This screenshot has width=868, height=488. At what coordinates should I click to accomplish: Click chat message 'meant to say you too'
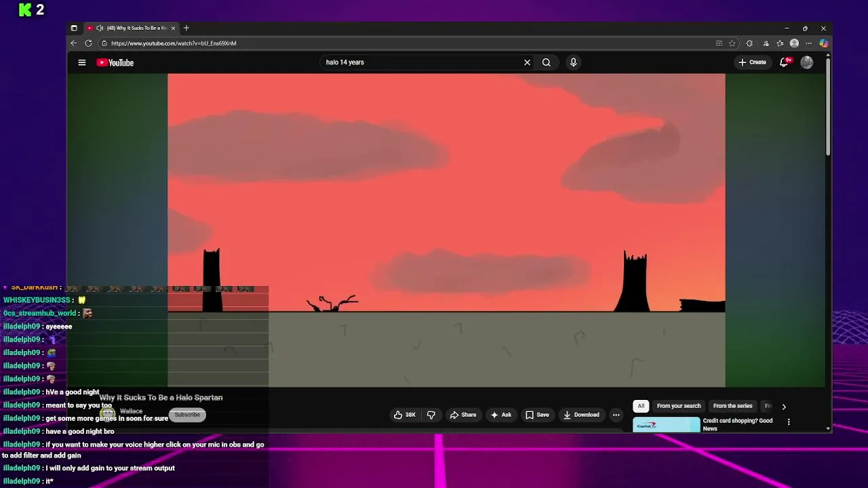click(79, 405)
